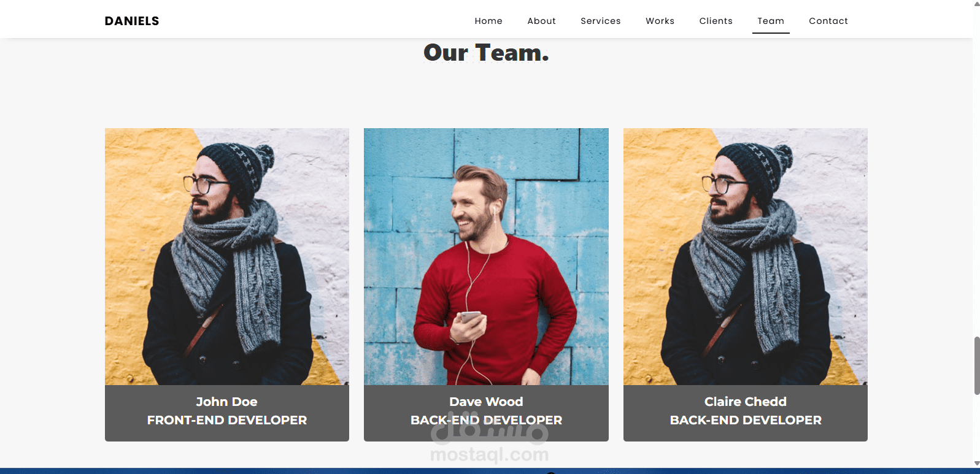Click the John Doe name caption
980x474 pixels.
pyautogui.click(x=226, y=402)
